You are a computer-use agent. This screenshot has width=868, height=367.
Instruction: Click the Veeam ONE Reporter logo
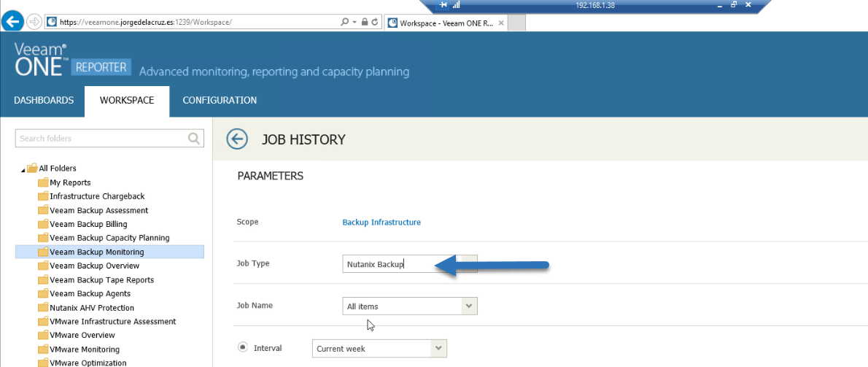tap(72, 59)
